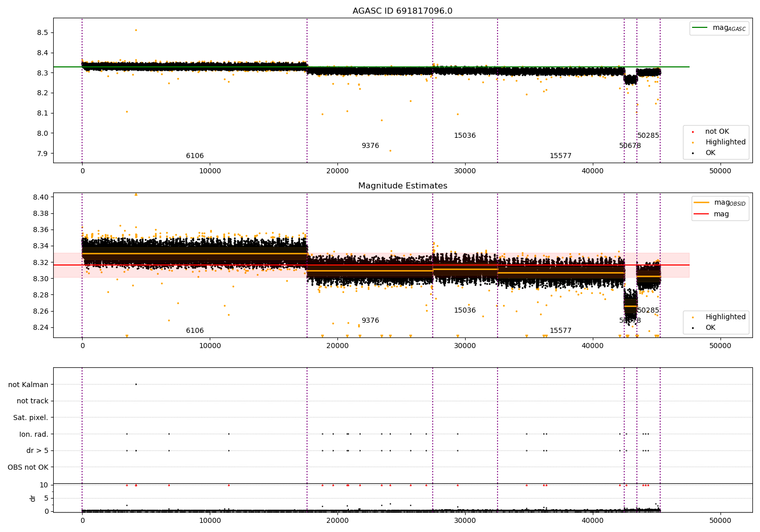Click y-axis tick "8.5" on the top plot
Image resolution: width=760 pixels, height=532 pixels.
click(x=42, y=32)
